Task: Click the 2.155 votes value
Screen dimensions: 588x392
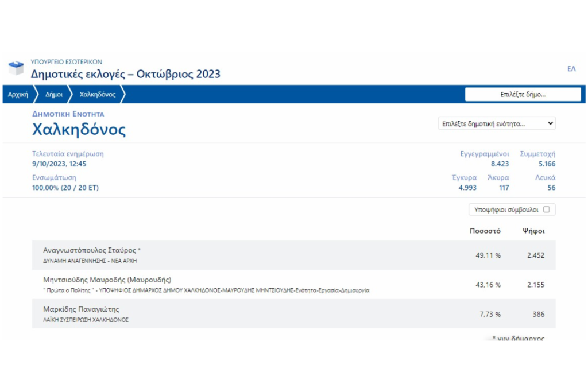Action: 535,285
